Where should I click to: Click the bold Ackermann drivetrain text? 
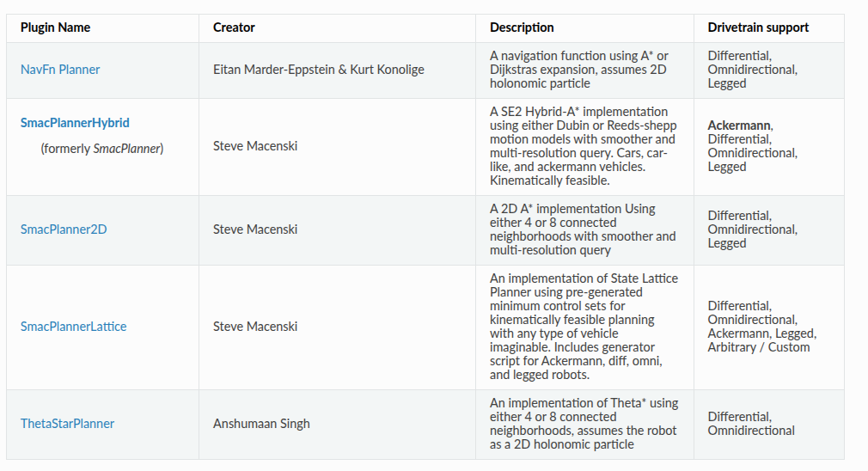[x=739, y=125]
